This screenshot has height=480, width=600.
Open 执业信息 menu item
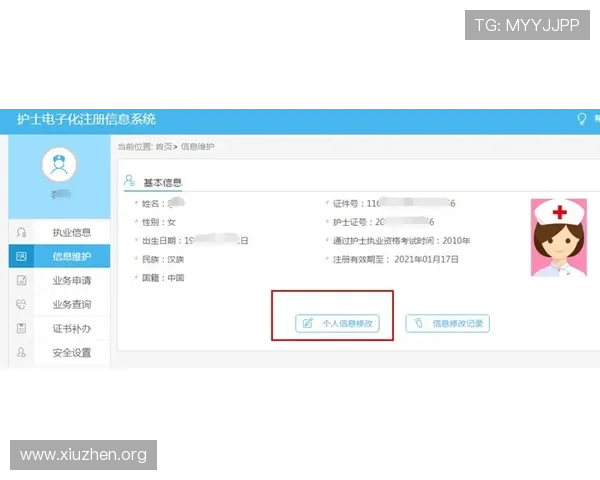tap(72, 232)
